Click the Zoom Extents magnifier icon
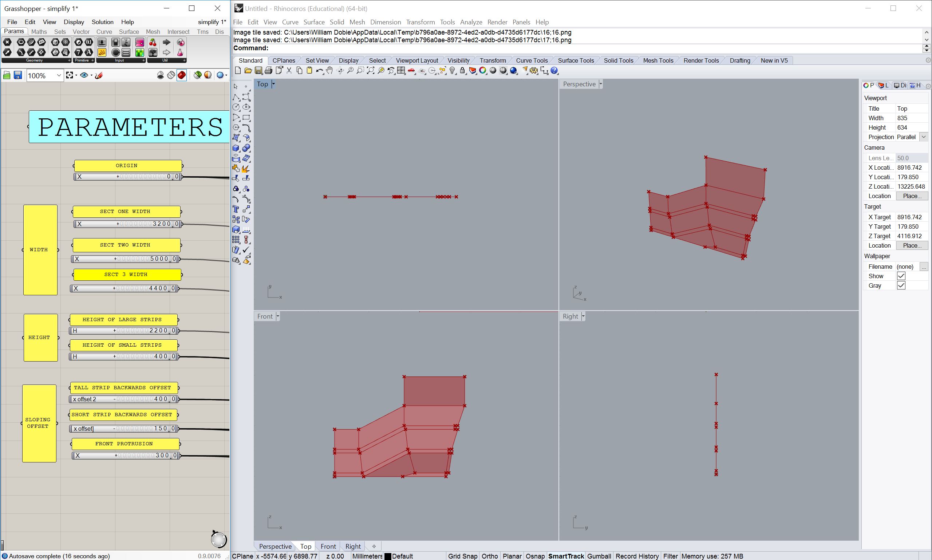The width and height of the screenshot is (932, 560). pyautogui.click(x=371, y=71)
